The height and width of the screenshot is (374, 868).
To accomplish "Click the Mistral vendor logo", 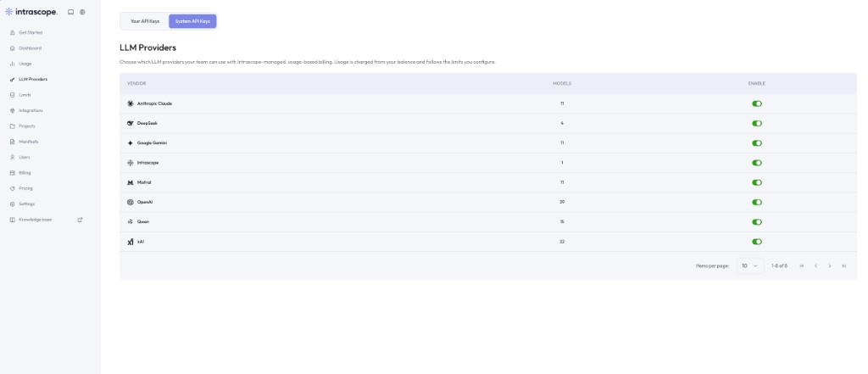I will pyautogui.click(x=130, y=182).
